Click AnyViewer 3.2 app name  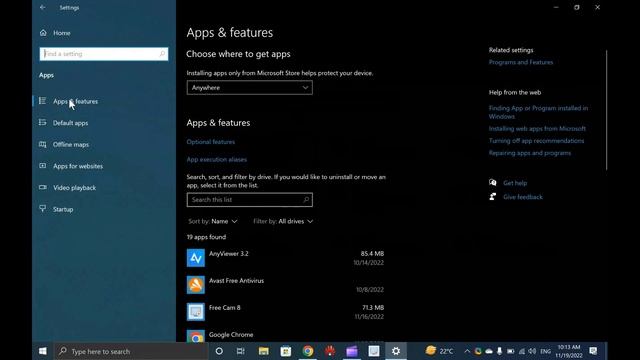click(229, 254)
